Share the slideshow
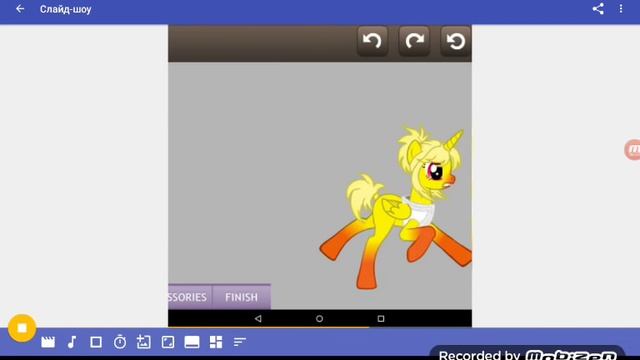 pyautogui.click(x=598, y=9)
